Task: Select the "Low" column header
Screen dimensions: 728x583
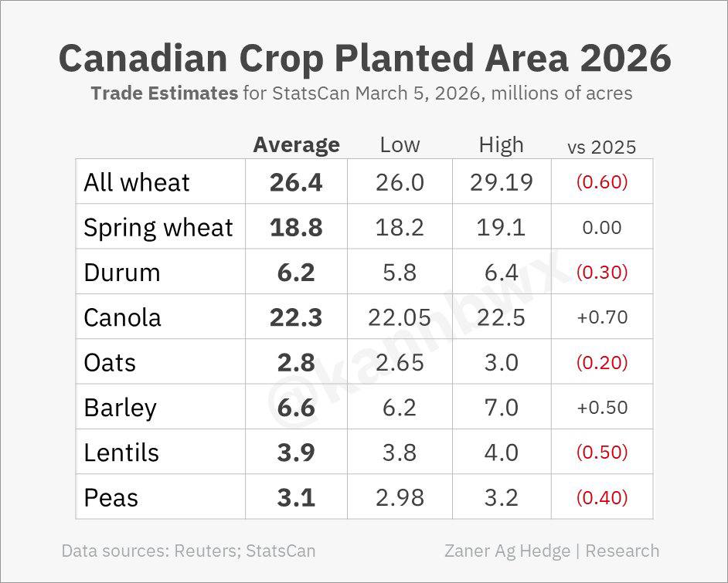Action: tap(400, 144)
